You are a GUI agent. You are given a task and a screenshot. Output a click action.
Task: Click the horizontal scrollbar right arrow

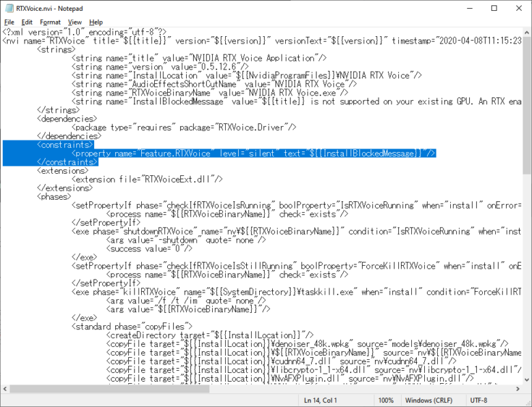pos(518,389)
